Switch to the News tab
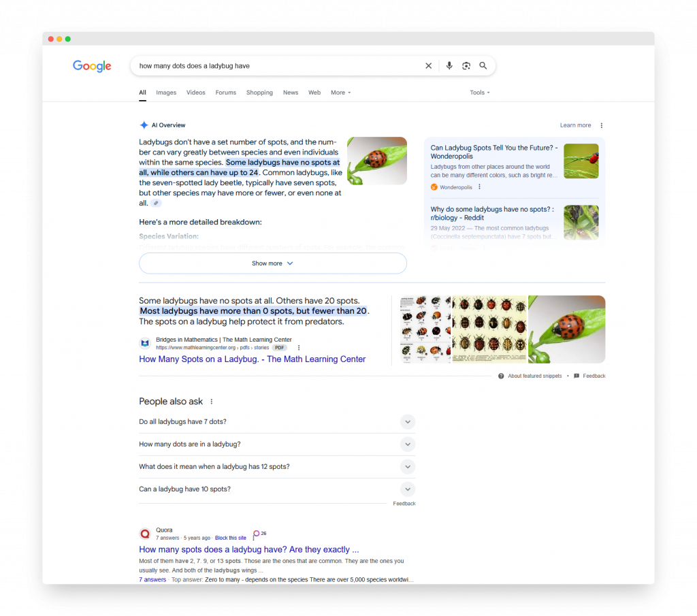 click(x=291, y=93)
